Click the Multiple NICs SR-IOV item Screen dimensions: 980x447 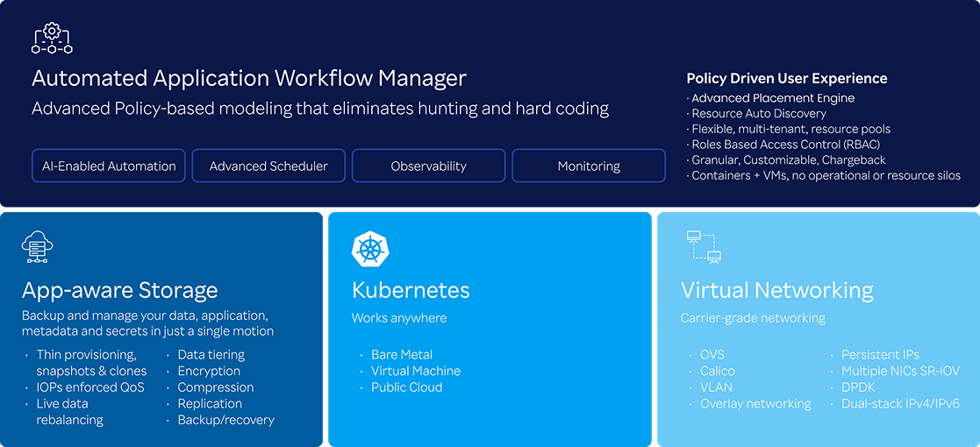click(901, 371)
